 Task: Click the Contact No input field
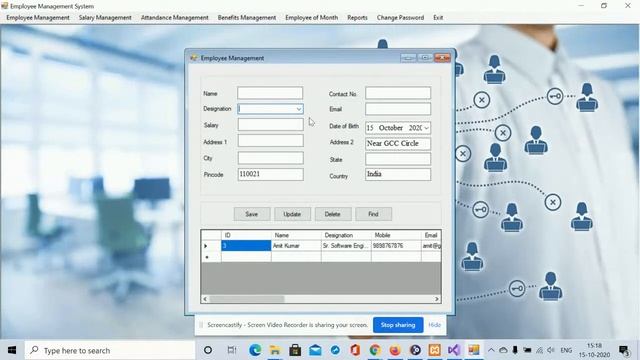398,93
